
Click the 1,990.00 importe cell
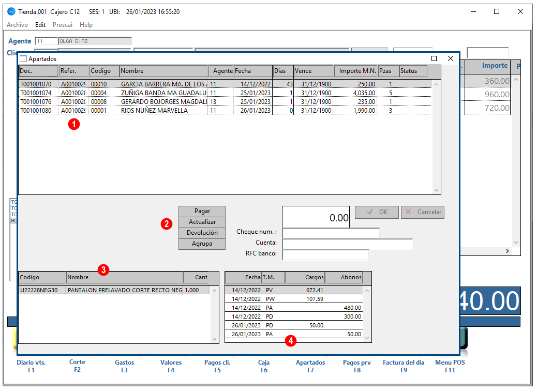[356, 111]
